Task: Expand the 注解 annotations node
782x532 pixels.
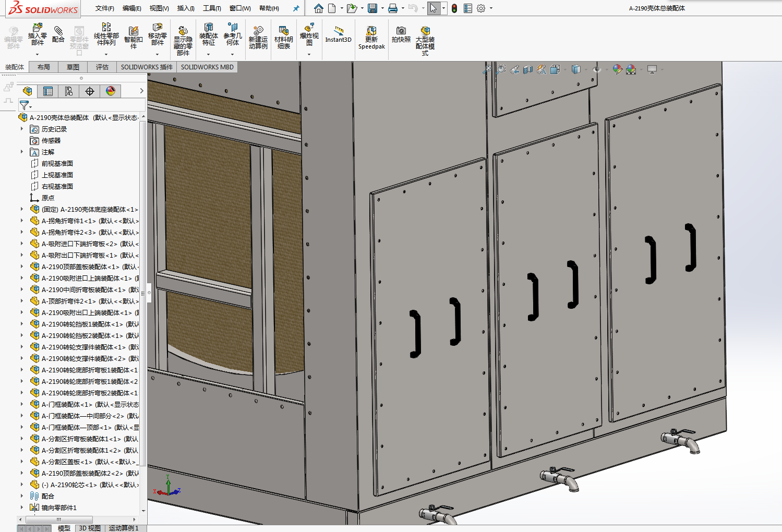Action: [22, 152]
